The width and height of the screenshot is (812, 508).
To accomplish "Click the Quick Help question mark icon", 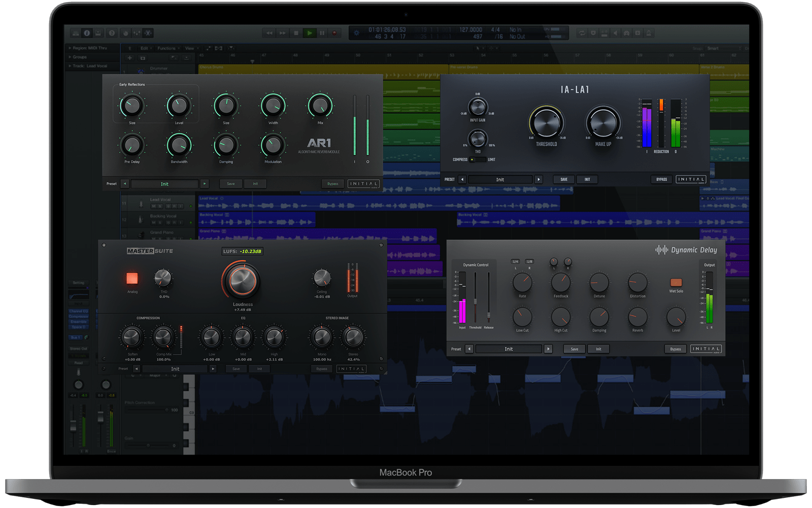I will [112, 33].
